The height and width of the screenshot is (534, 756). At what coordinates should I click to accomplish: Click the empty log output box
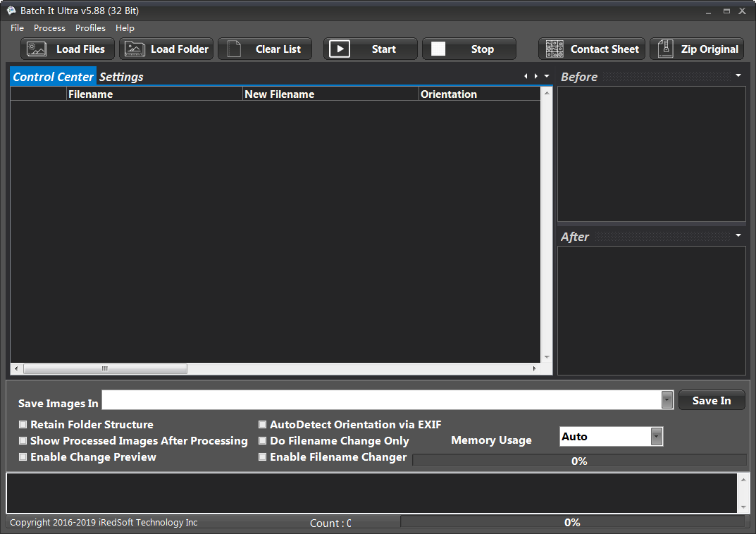pyautogui.click(x=372, y=493)
